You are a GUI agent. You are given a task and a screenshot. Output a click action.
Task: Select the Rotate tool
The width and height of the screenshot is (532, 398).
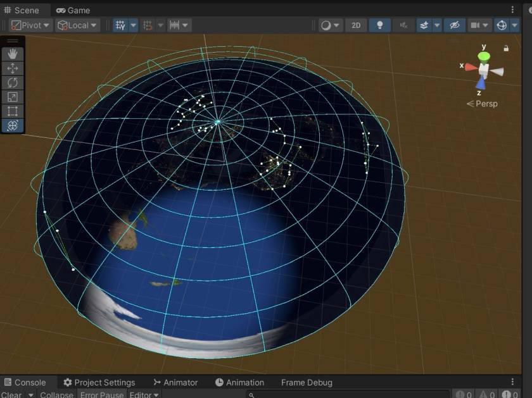[13, 83]
